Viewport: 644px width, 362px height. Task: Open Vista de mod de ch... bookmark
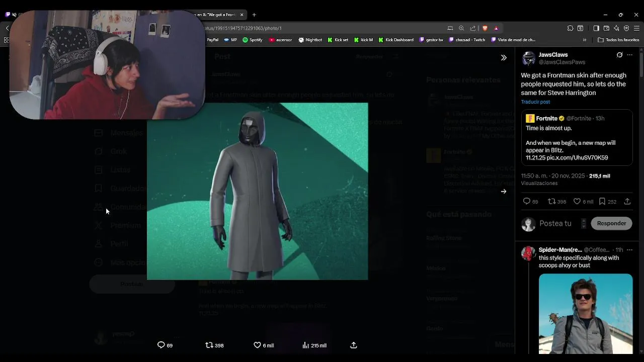pyautogui.click(x=513, y=40)
